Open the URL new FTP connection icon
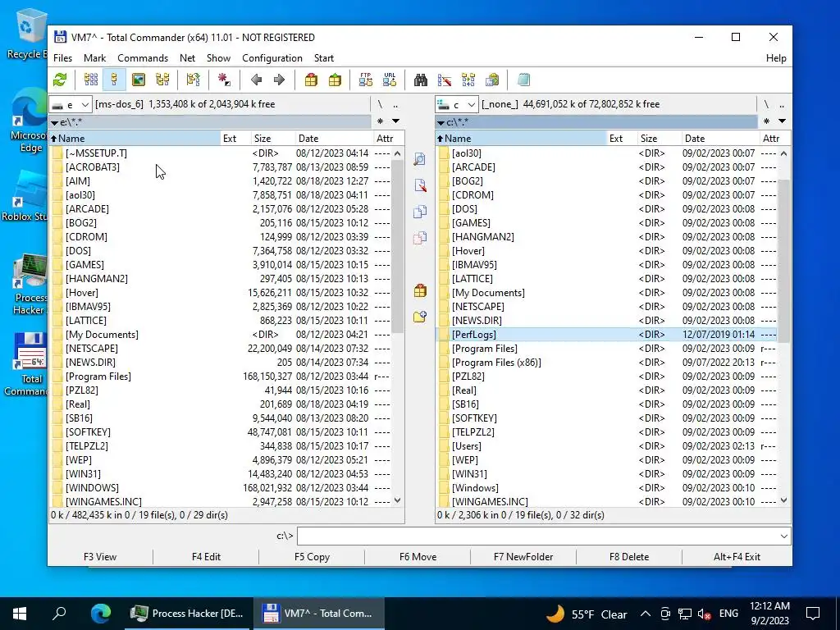Screen dimensions: 840x630 tap(390, 80)
